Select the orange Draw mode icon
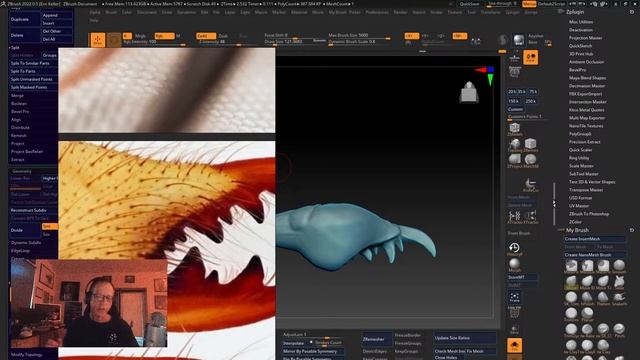This screenshot has height=360, width=640. 98,40
